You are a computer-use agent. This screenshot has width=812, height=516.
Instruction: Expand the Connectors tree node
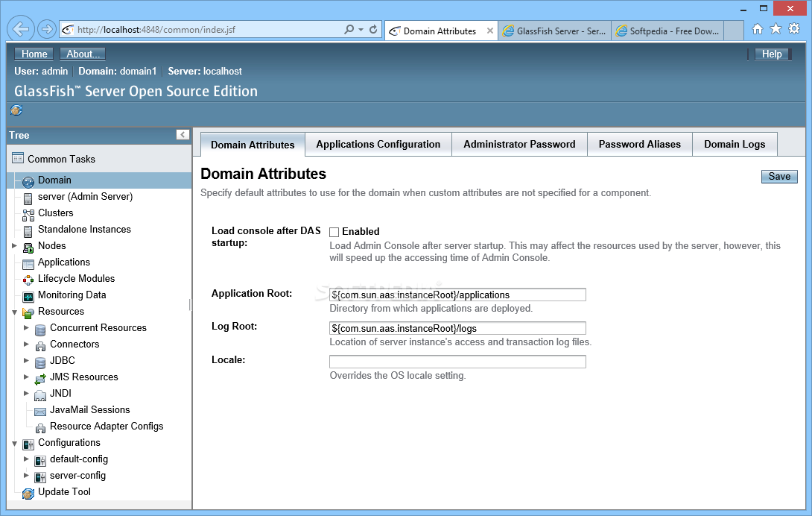(x=26, y=344)
